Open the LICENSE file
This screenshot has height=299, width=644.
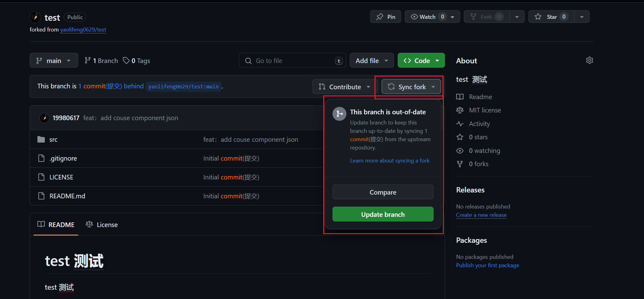tap(61, 177)
